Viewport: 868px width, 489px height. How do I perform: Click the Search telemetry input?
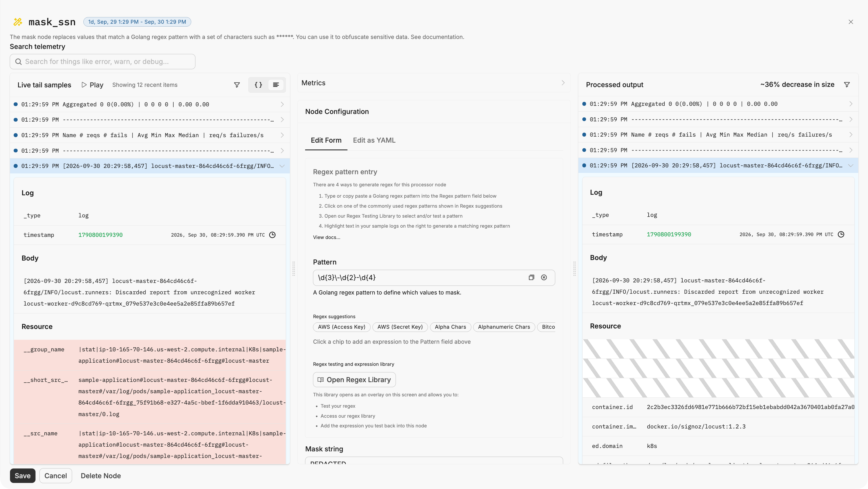point(102,62)
